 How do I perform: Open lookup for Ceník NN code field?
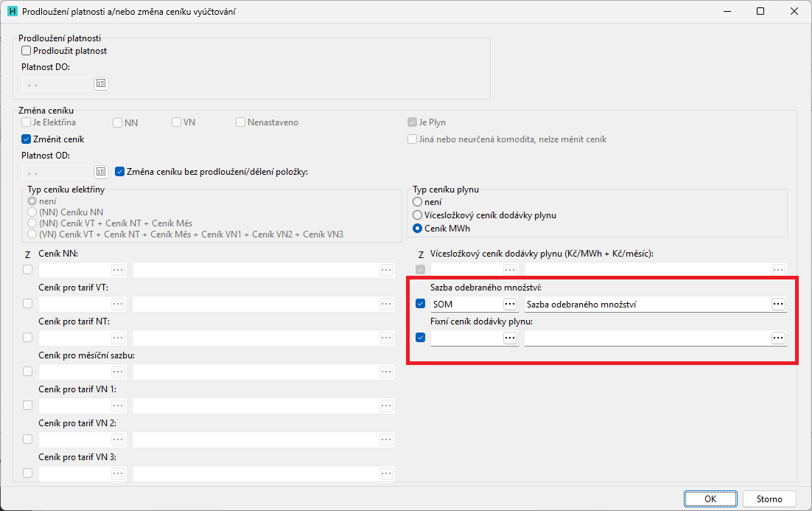coord(118,270)
